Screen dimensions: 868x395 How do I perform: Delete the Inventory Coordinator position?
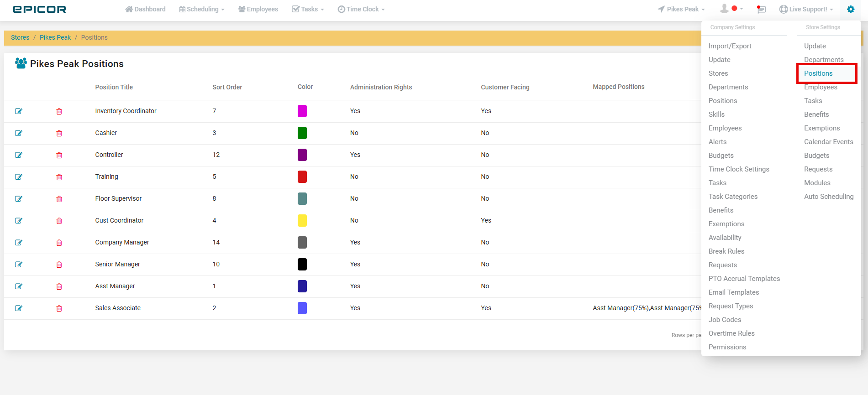(59, 111)
